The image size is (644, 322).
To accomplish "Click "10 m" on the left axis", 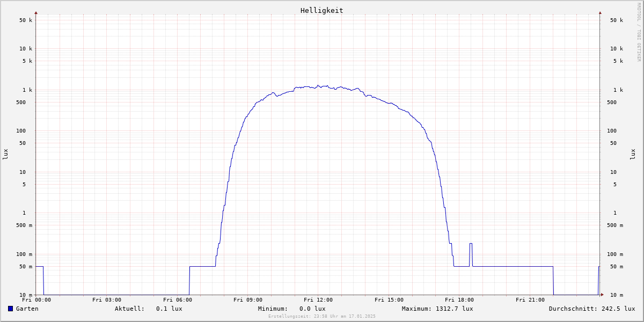I will pyautogui.click(x=26, y=295).
